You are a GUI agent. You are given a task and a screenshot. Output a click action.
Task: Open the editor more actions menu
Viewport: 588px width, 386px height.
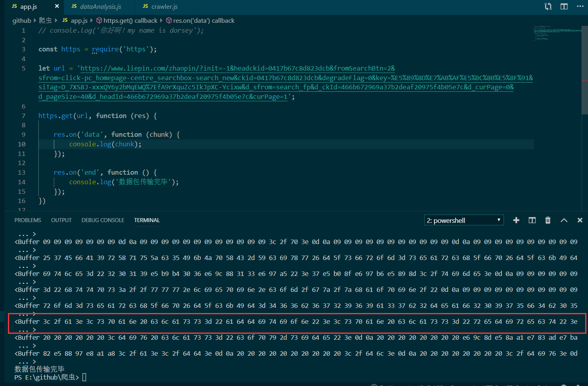[580, 6]
